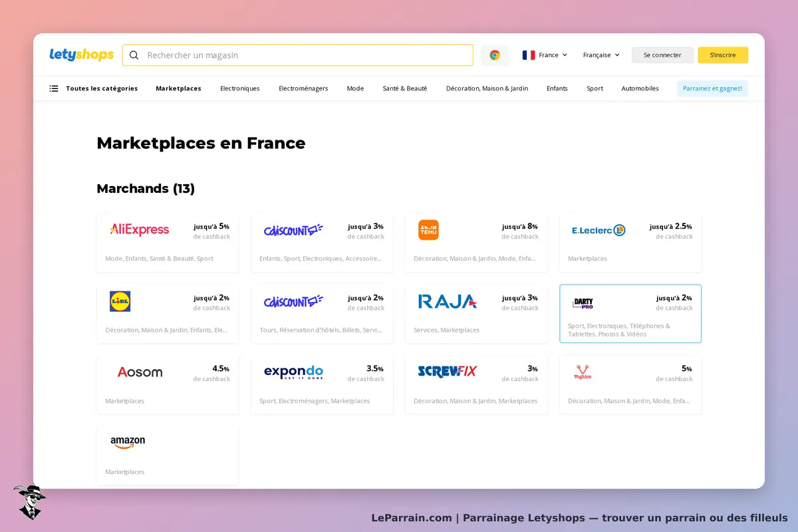Screen dimensions: 798x532
Task: Click 'Marketplaces' text under E.Leclerc
Action: pyautogui.click(x=587, y=259)
